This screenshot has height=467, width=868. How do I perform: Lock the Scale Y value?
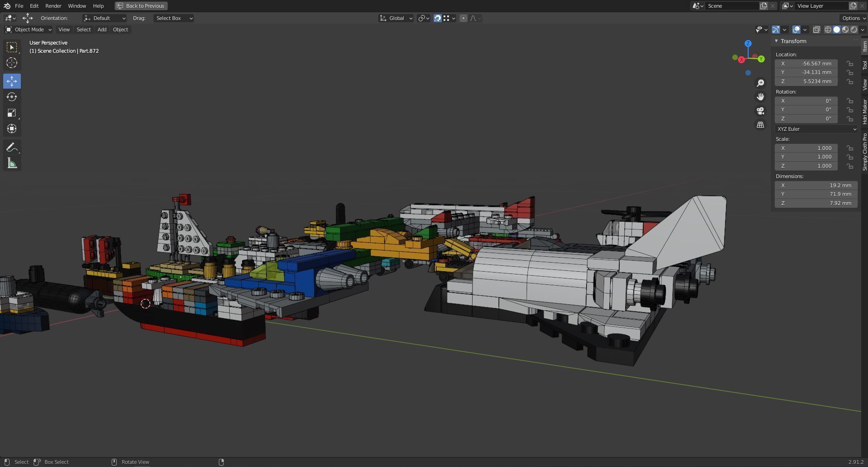[849, 157]
